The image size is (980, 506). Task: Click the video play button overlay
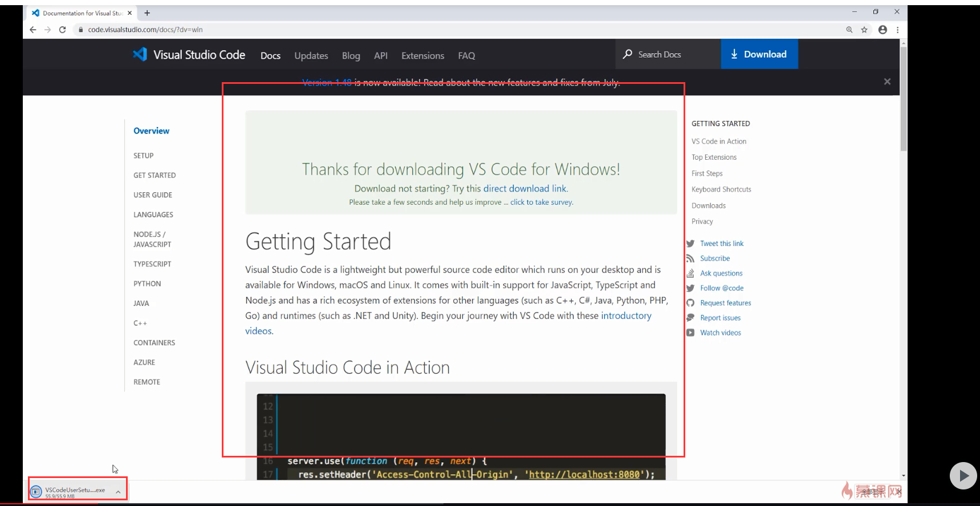(963, 475)
